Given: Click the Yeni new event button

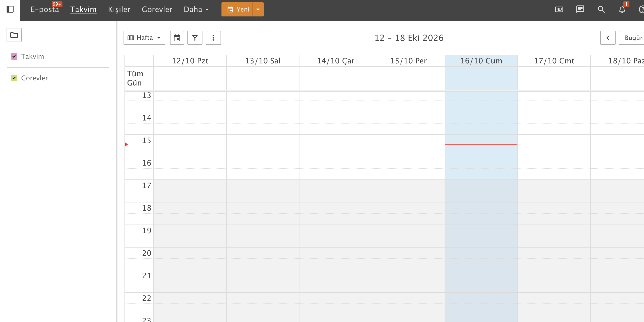Looking at the screenshot, I should point(237,9).
